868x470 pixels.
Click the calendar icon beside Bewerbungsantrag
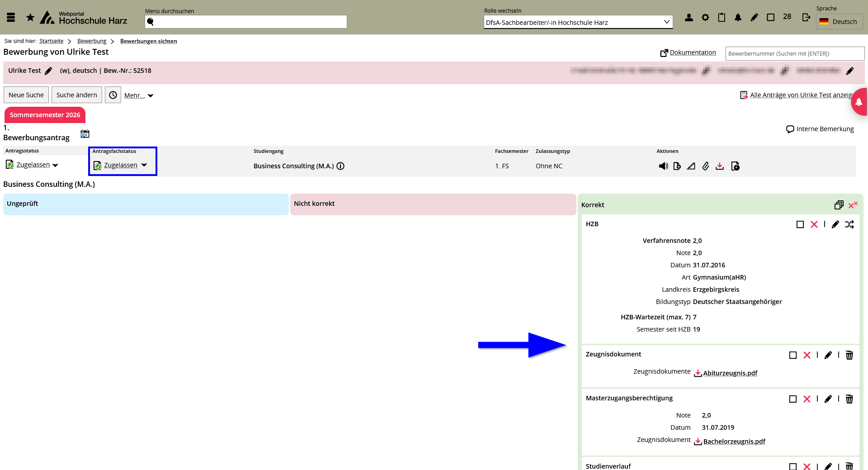[85, 133]
